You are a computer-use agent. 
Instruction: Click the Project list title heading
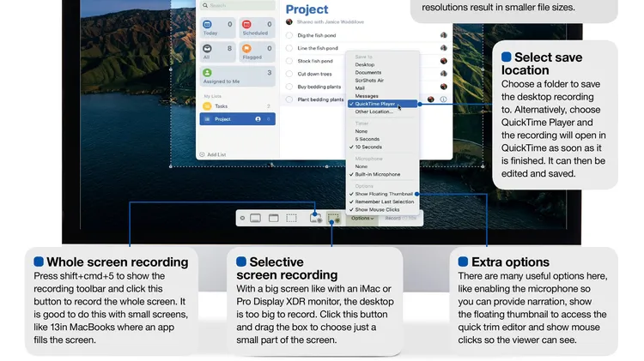(307, 9)
